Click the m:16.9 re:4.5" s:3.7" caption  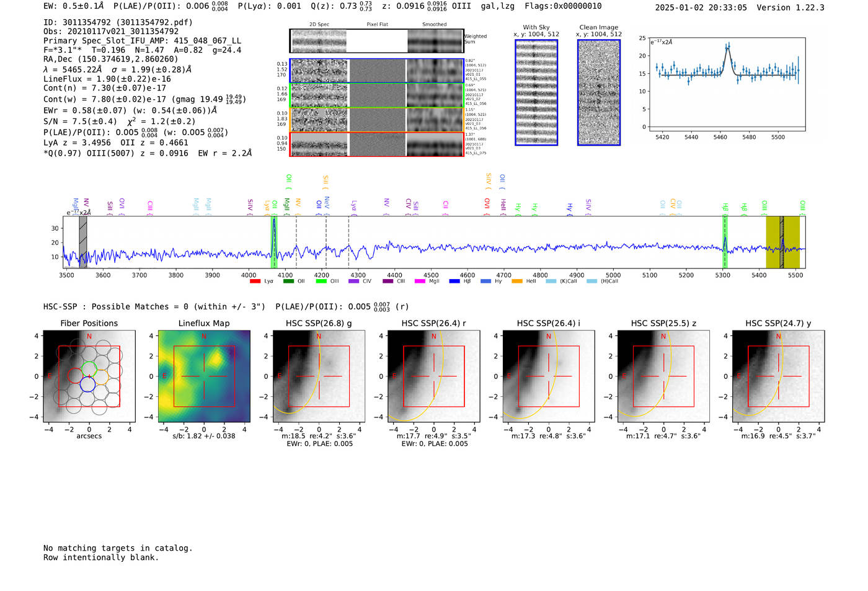[x=779, y=436]
